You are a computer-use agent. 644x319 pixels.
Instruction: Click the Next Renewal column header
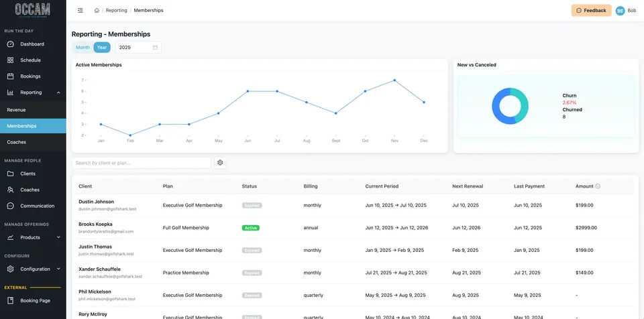468,186
